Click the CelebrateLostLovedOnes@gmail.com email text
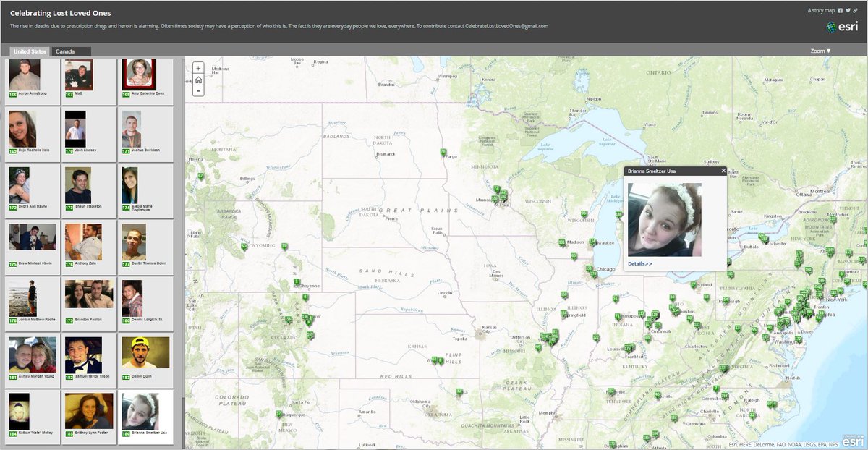The image size is (868, 450). (x=506, y=26)
